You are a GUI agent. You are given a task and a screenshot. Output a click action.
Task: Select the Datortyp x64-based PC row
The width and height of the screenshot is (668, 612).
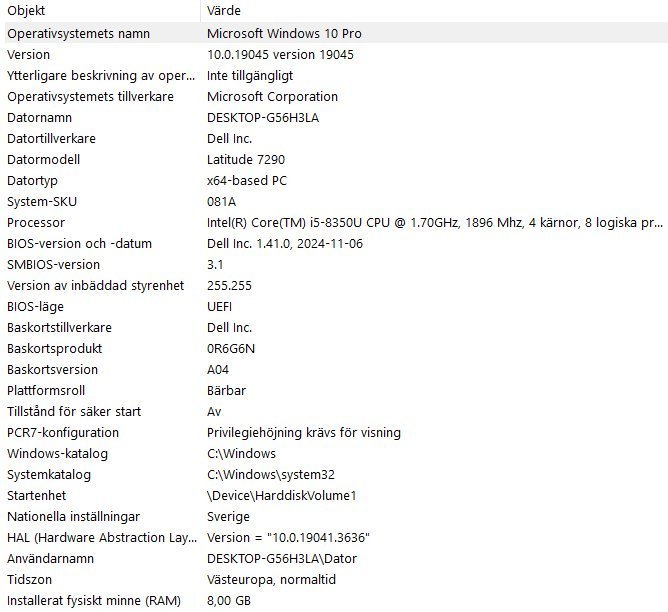point(35,180)
